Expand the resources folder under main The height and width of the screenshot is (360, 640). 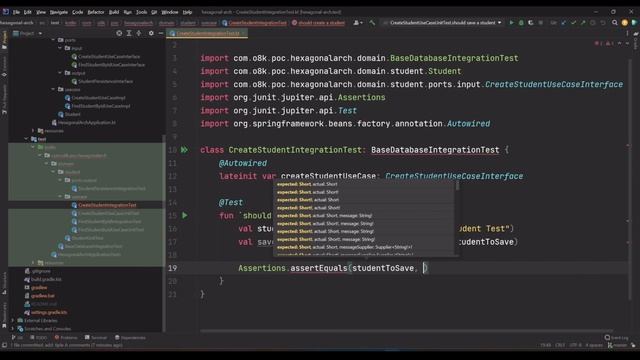pos(33,131)
